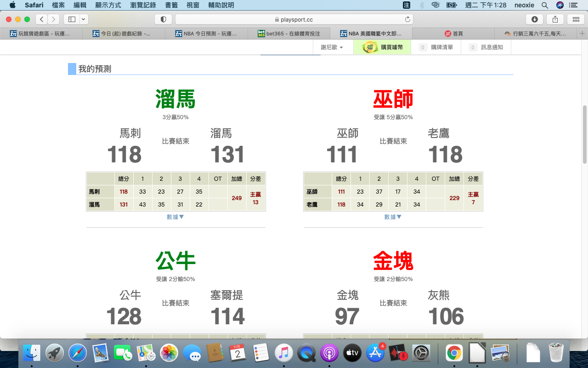Reload the playsport.cc page

(407, 19)
